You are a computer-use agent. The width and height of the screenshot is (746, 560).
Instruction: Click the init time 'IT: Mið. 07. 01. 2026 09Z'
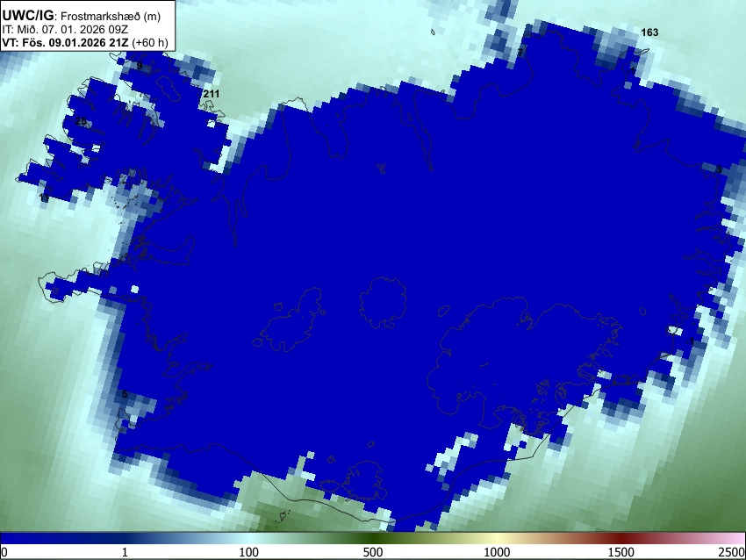click(x=65, y=30)
